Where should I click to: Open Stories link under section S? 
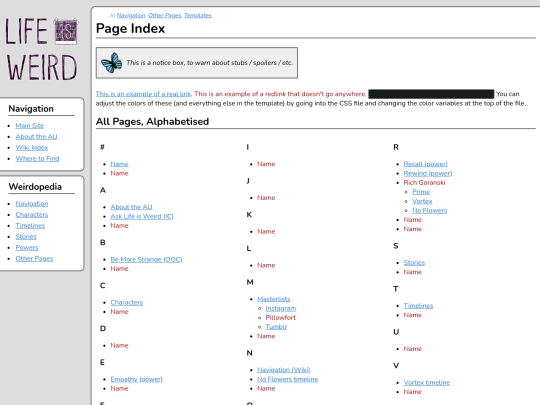414,263
